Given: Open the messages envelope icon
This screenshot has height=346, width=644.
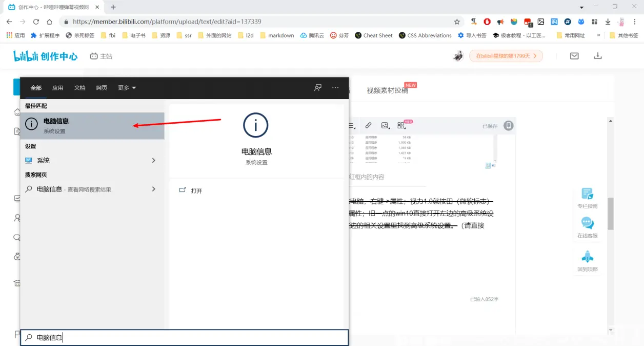Looking at the screenshot, I should (574, 56).
